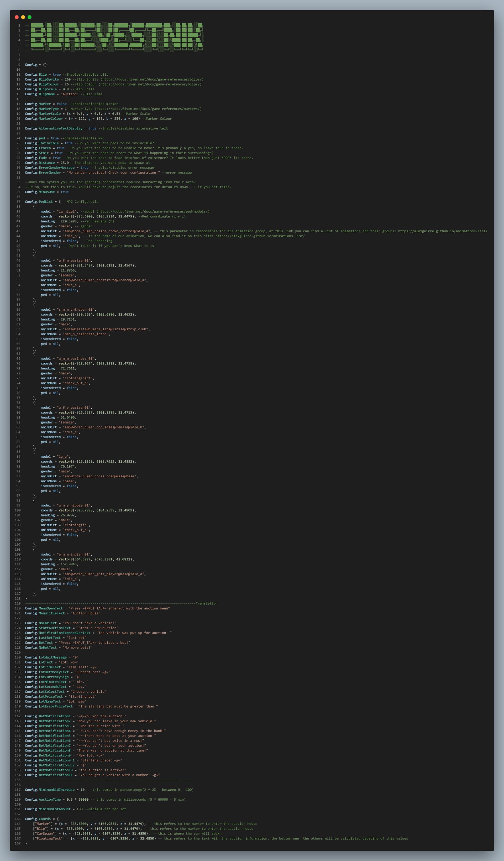Click the "Config.Distance" value 15.0
Viewport: 504px width, 861px height.
(65, 163)
